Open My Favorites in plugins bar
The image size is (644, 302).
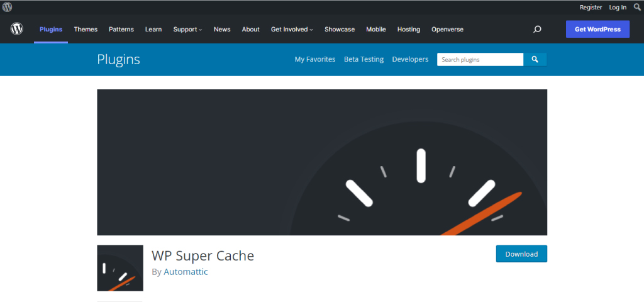(315, 59)
